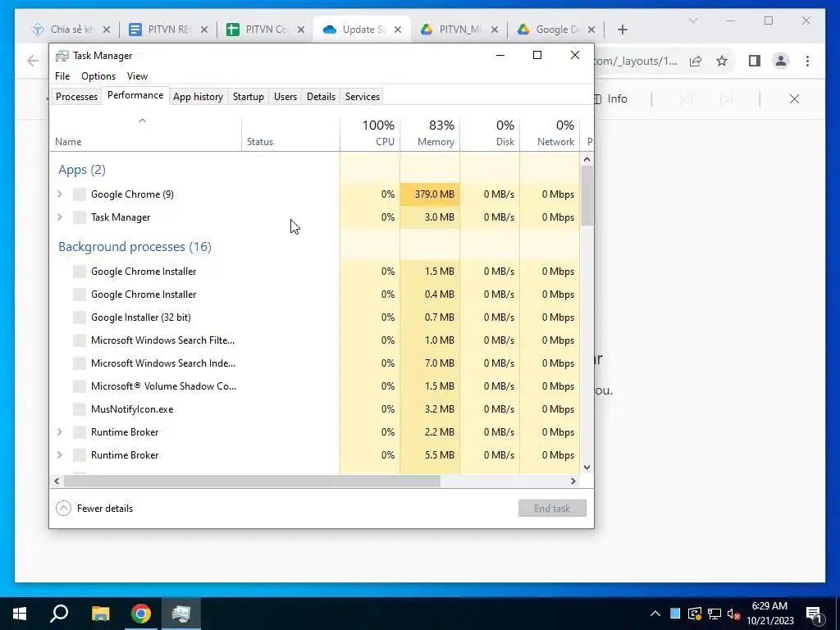Click the Google Installer (32 bit) icon
840x630 pixels.
(80, 317)
